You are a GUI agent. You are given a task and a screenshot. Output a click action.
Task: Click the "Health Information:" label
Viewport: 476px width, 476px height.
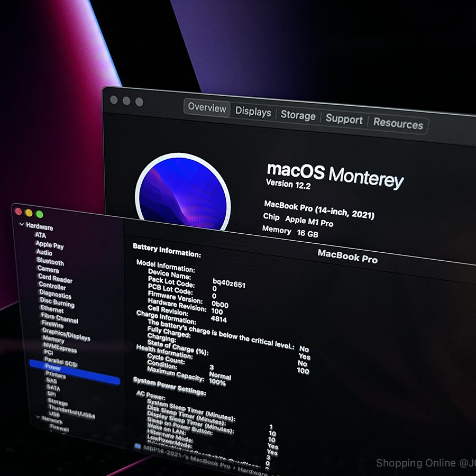tap(164, 351)
